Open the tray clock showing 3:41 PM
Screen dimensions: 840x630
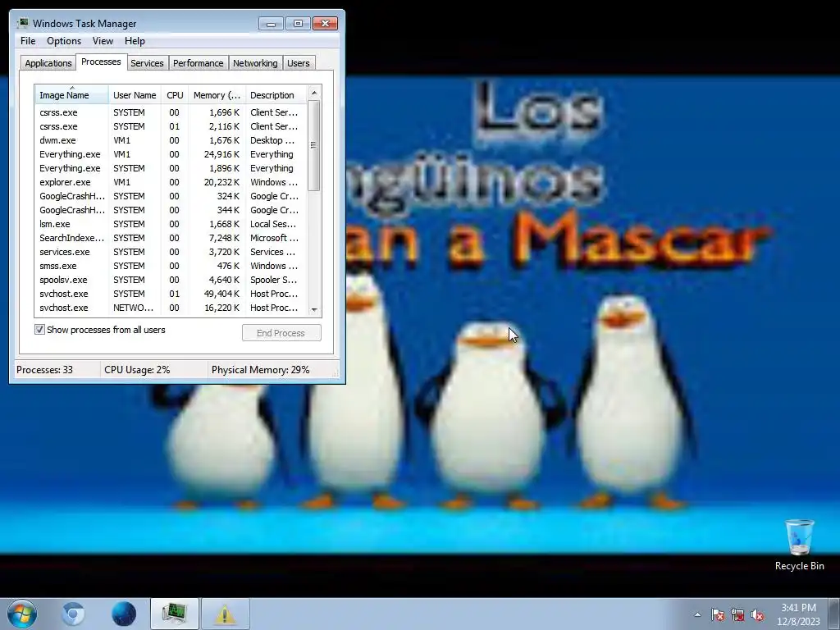(798, 614)
